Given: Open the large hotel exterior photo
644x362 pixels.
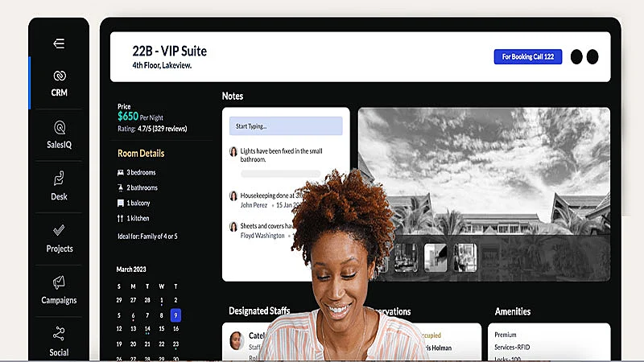Looking at the screenshot, I should pyautogui.click(x=484, y=172).
